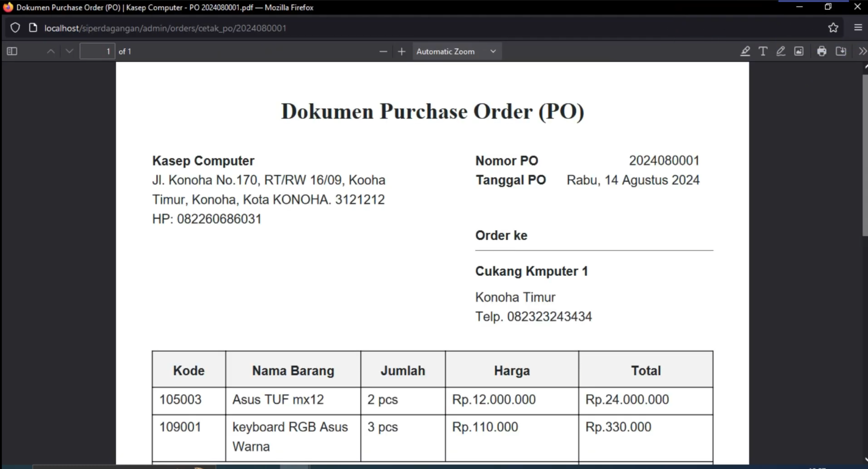Open Firefox application hamburger menu
The width and height of the screenshot is (868, 469).
click(858, 28)
